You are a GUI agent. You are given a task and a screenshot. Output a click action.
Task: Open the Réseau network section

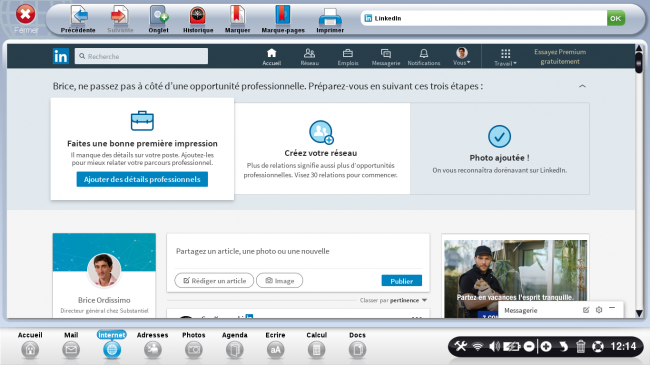[x=310, y=57]
